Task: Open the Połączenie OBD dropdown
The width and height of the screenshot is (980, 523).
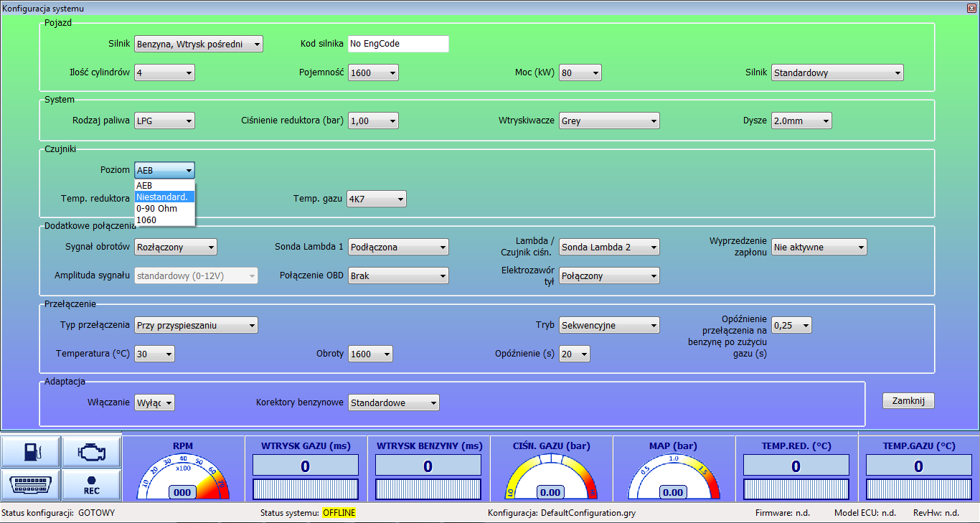Action: tap(398, 275)
